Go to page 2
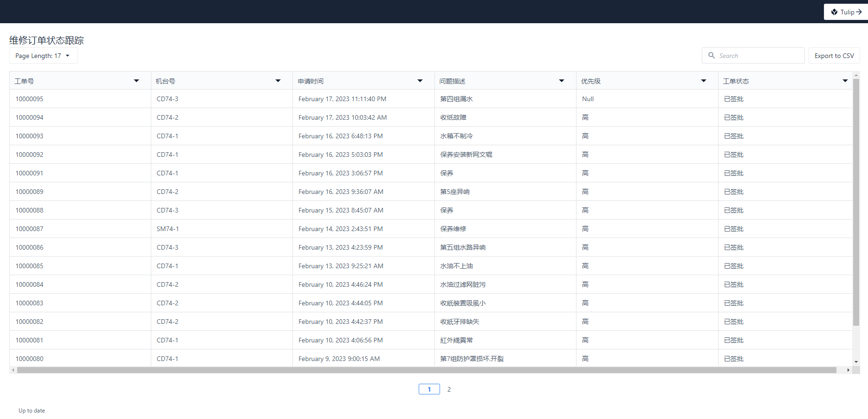Screen dimensions: 868x419 tap(449, 389)
